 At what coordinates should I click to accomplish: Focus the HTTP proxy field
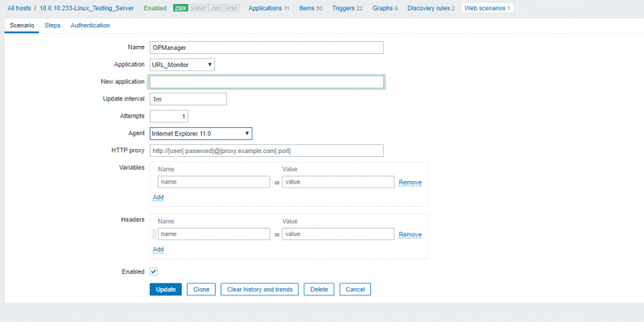(266, 151)
